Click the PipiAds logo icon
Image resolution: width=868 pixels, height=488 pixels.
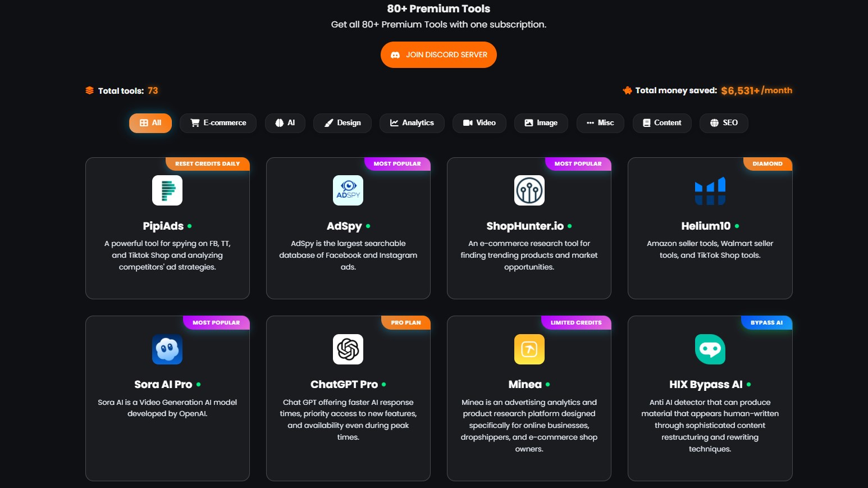pyautogui.click(x=167, y=190)
